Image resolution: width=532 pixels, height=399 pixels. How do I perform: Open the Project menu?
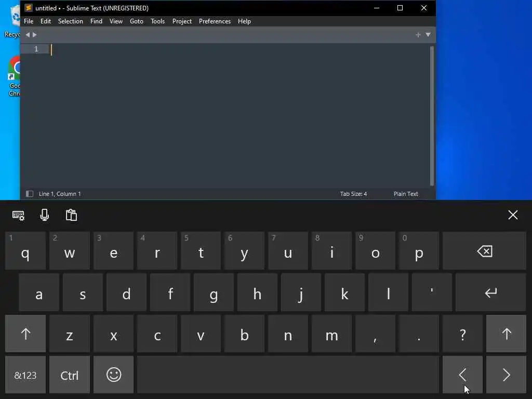coord(182,21)
